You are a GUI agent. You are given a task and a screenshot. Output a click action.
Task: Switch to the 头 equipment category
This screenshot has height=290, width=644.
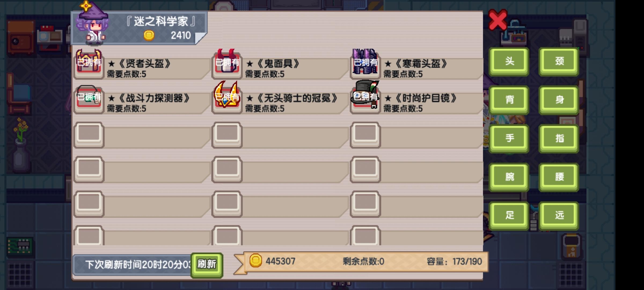(509, 61)
